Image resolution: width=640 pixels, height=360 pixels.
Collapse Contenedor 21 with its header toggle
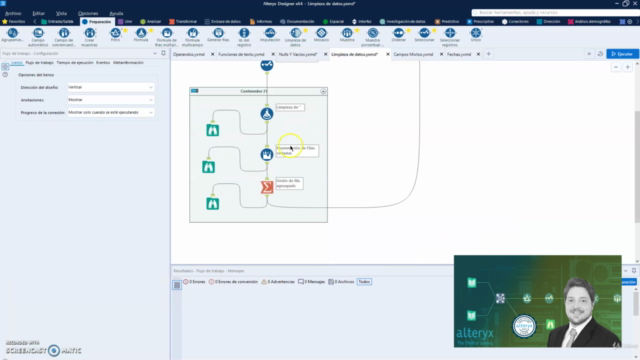pyautogui.click(x=323, y=91)
